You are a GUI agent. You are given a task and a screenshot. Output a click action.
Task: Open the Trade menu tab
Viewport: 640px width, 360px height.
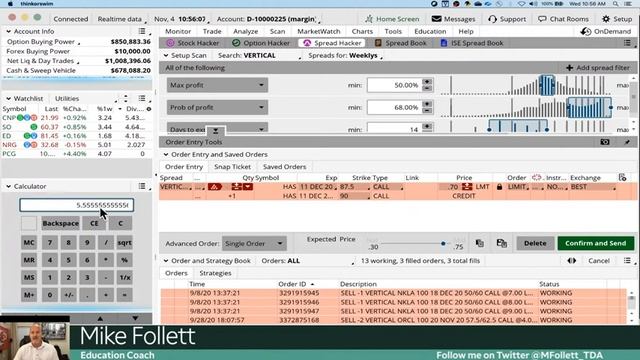click(x=212, y=31)
